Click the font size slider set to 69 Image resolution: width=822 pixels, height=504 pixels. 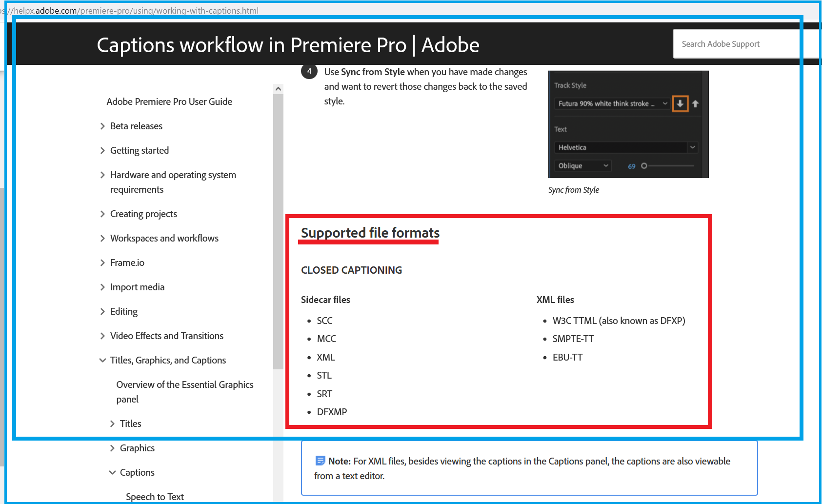pos(644,165)
